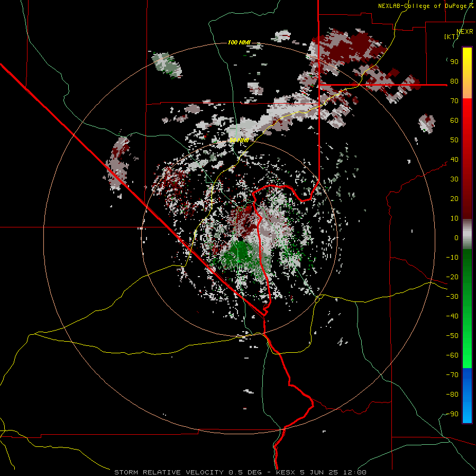Click the -70 value on velocity scale
The image size is (476, 476).
tap(452, 375)
